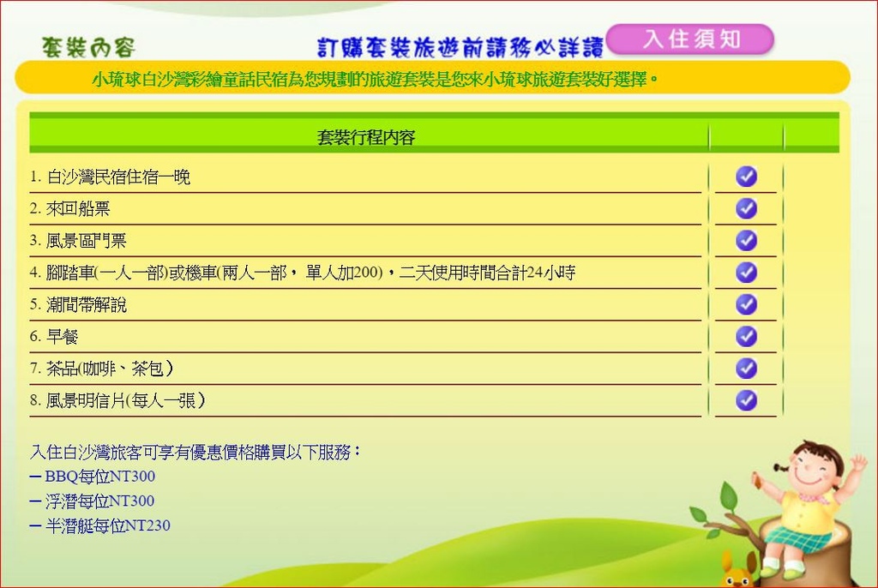Select text 2. 來回船票

(x=70, y=209)
